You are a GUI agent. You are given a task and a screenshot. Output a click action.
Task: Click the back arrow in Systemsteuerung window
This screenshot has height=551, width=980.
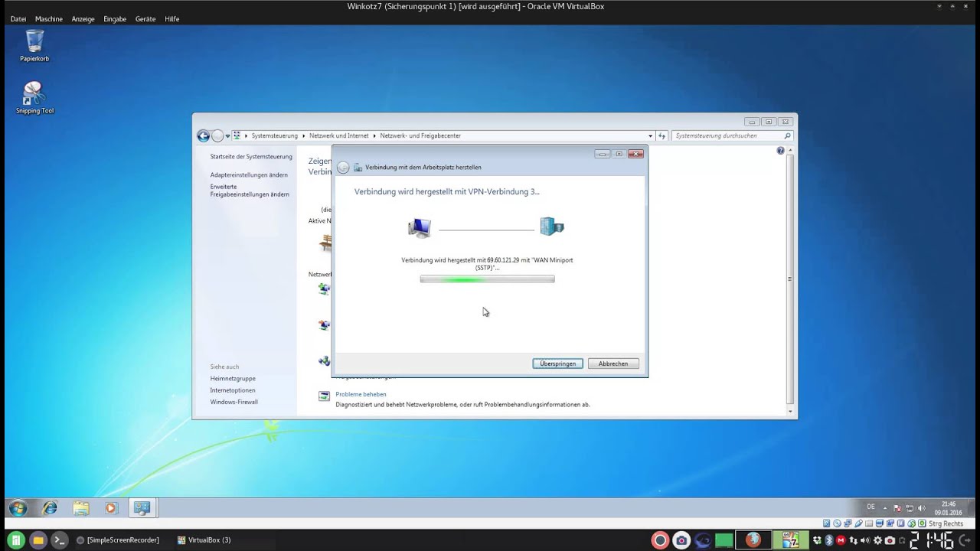pyautogui.click(x=203, y=135)
